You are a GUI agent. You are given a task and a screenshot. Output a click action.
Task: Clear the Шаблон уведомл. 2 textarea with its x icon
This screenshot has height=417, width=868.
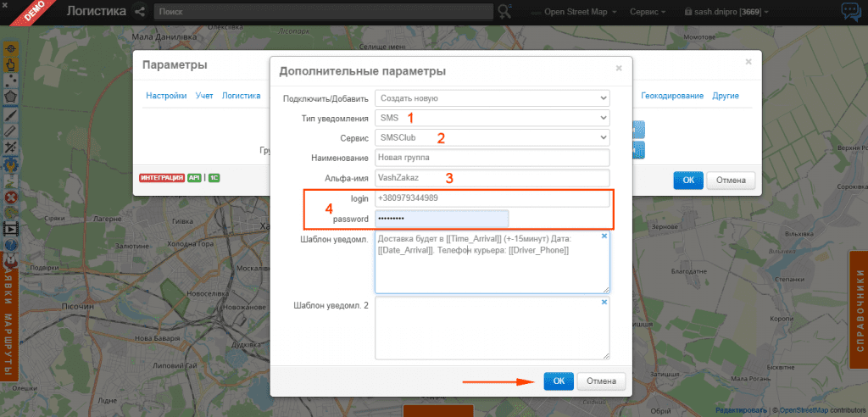click(604, 302)
